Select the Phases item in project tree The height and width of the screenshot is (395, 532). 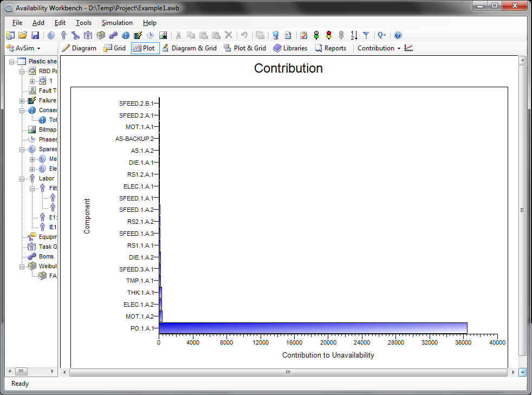48,139
